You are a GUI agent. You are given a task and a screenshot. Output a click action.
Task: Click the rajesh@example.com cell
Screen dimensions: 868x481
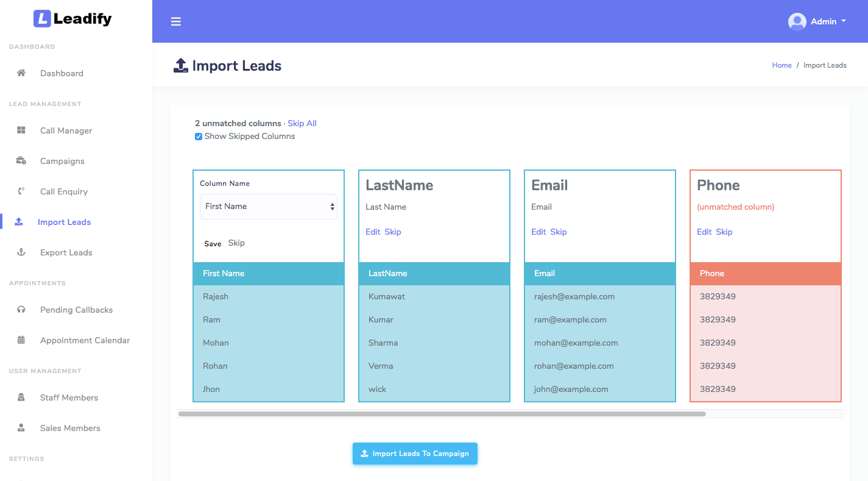coord(600,297)
